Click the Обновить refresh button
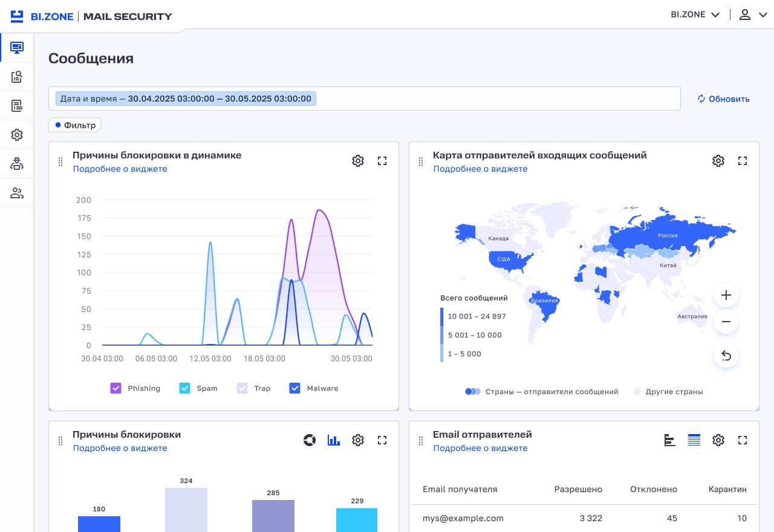The image size is (774, 532). coord(723,99)
